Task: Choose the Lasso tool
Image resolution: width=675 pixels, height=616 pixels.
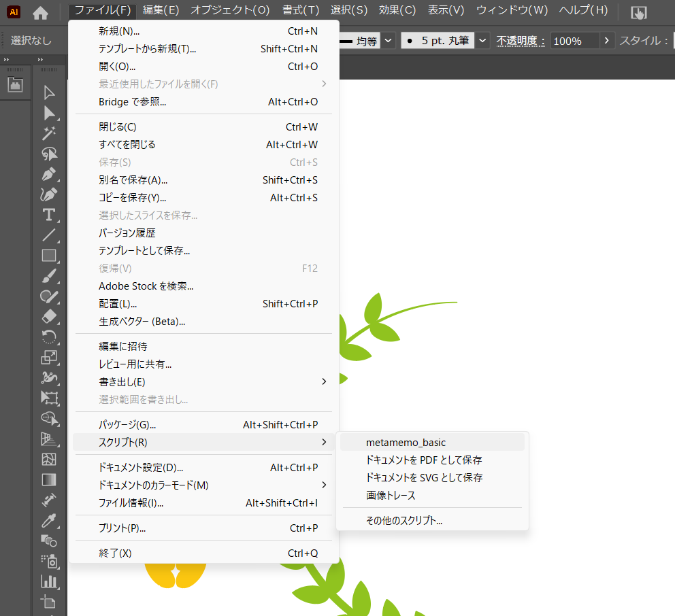Action: coord(49,154)
